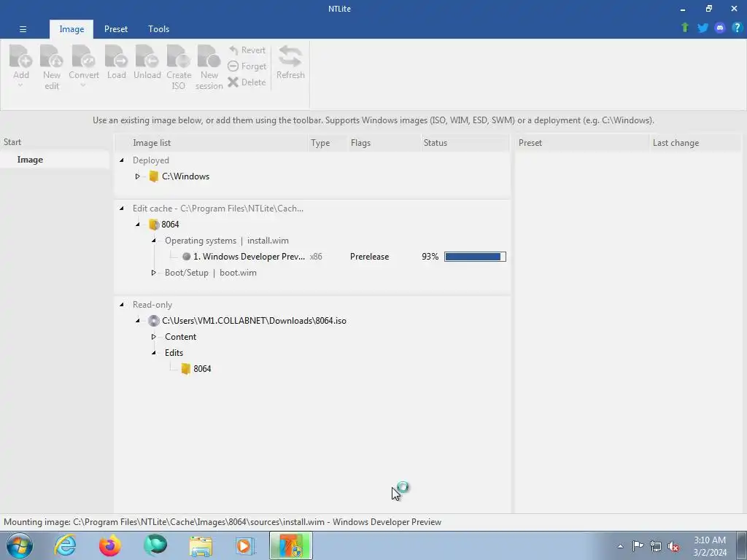Switch to the Preset tab
Image resolution: width=747 pixels, height=560 pixels.
coord(116,29)
